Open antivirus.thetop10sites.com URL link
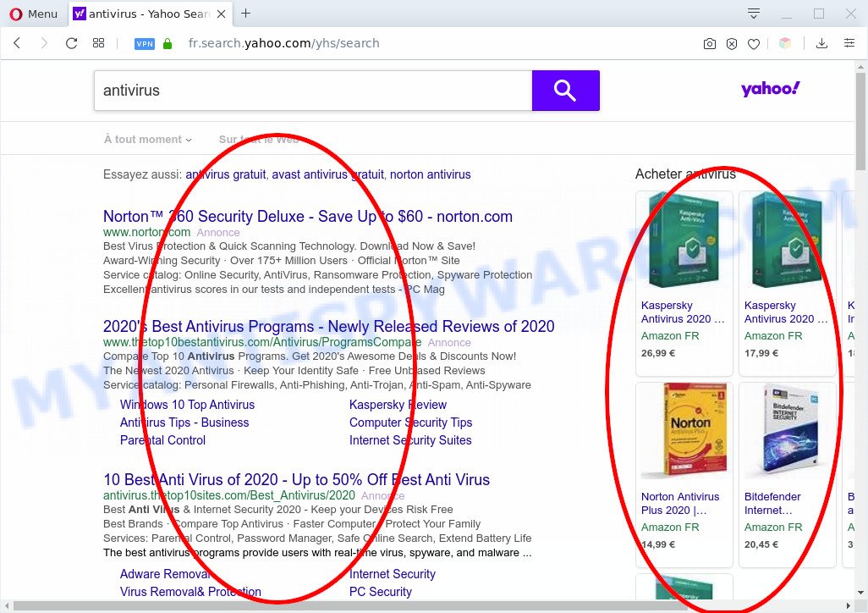 [x=229, y=495]
